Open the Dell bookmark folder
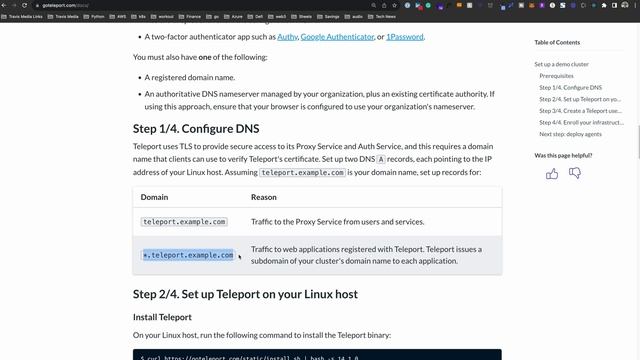The image size is (640, 360). 256,17
